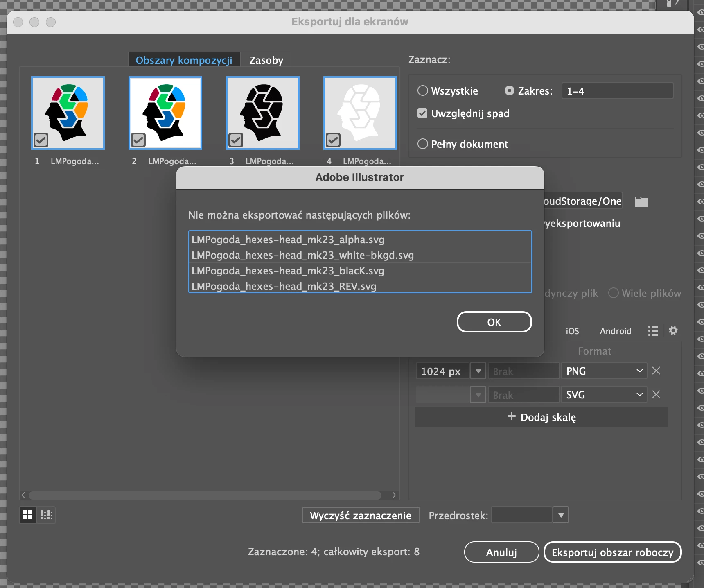
Task: Uncheck artboard 2 thumbnail checkbox
Action: [138, 140]
